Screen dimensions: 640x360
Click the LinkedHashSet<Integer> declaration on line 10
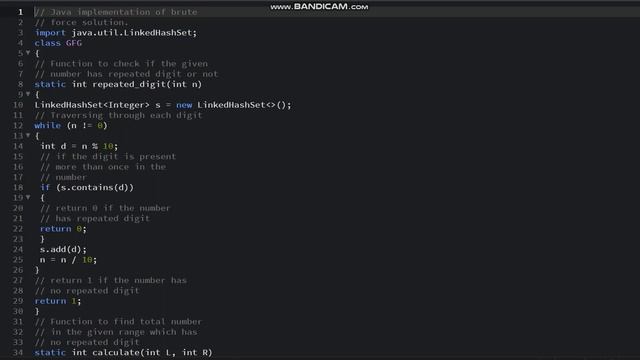[163, 105]
